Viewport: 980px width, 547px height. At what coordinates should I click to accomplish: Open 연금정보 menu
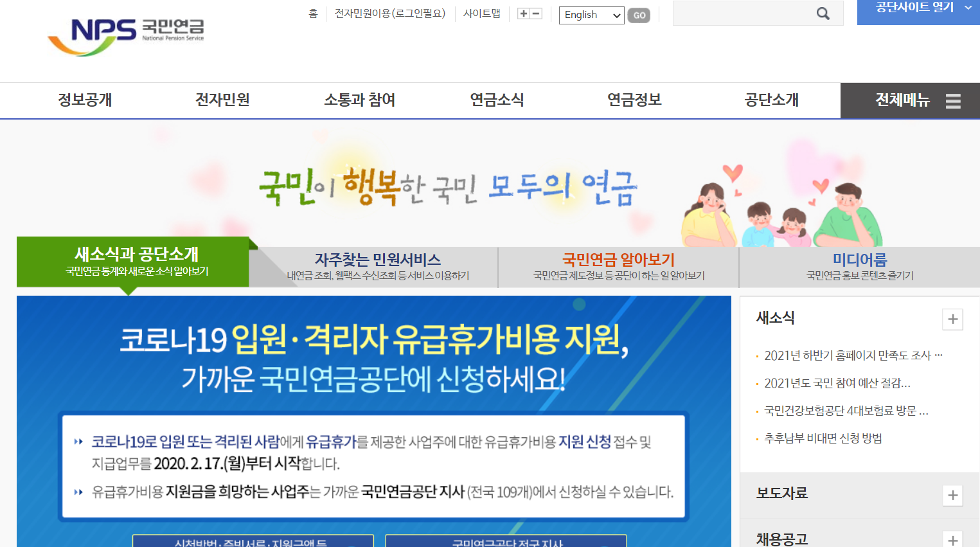pos(635,100)
